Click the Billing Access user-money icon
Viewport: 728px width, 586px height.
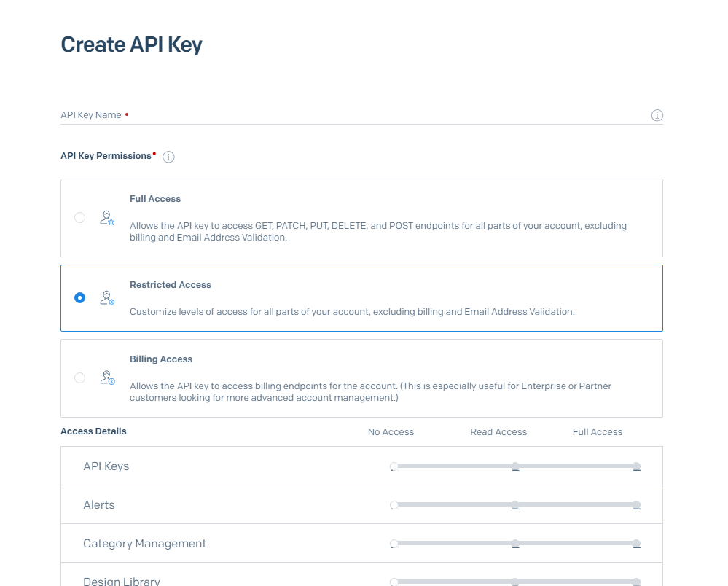(106, 378)
